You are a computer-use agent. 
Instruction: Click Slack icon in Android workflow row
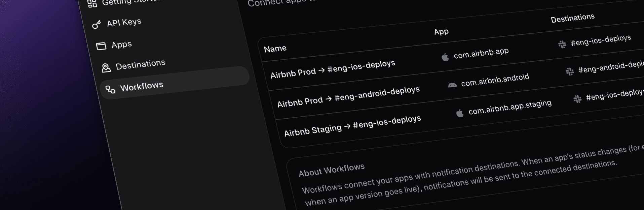[570, 71]
